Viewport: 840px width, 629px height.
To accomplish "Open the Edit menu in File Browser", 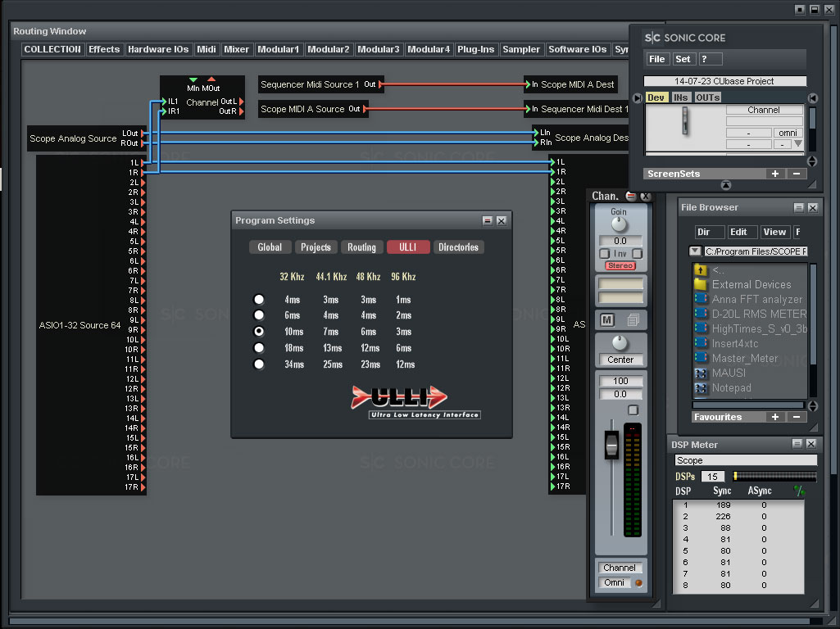I will point(742,232).
